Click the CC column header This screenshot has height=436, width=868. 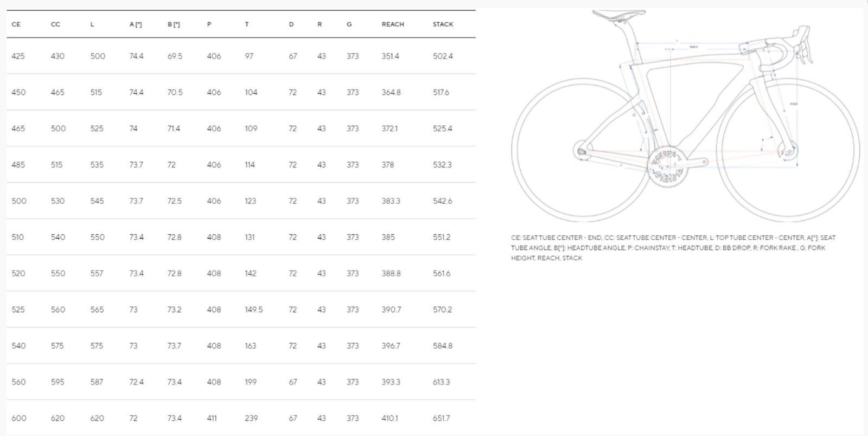(55, 24)
